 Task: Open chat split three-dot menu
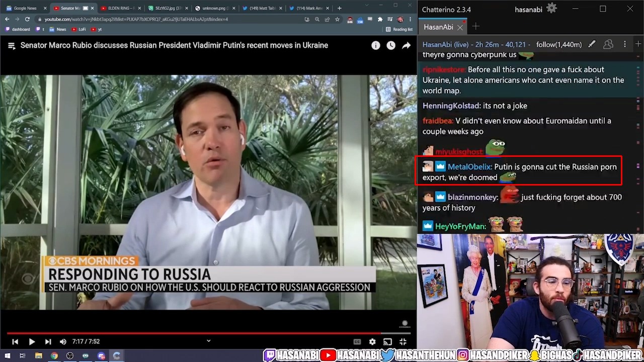click(625, 44)
